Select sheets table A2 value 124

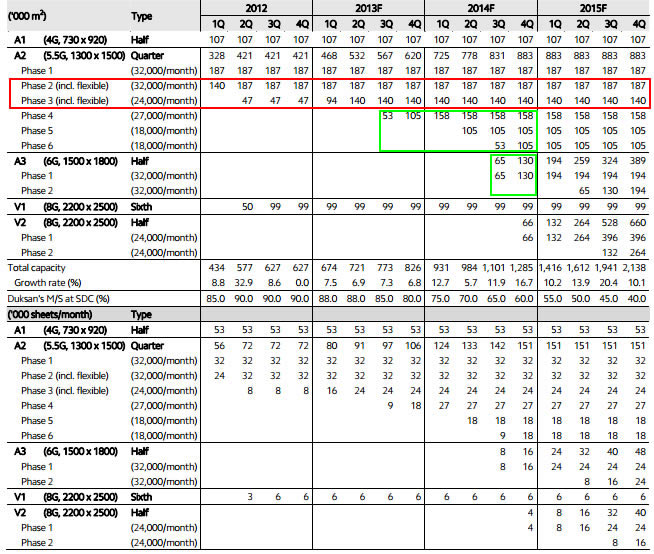tap(441, 346)
